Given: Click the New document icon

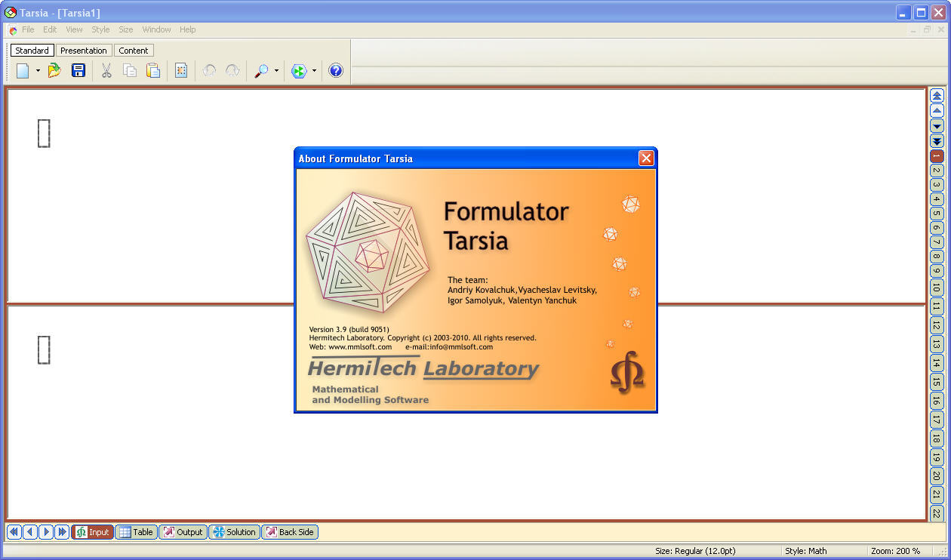Looking at the screenshot, I should pos(23,71).
